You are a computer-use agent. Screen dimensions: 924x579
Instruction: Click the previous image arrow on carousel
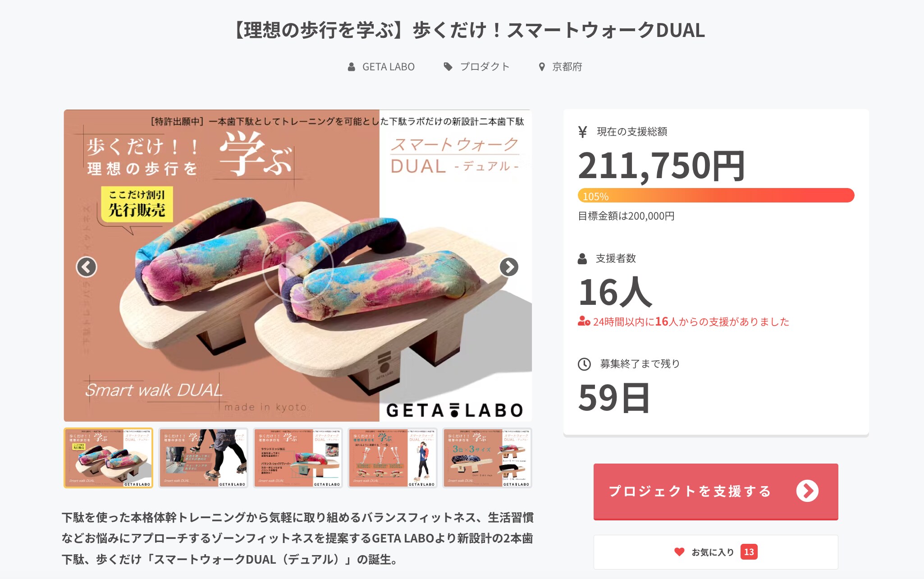(87, 267)
